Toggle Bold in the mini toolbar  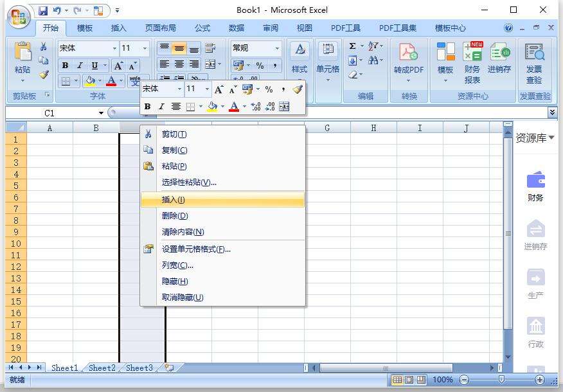(147, 106)
